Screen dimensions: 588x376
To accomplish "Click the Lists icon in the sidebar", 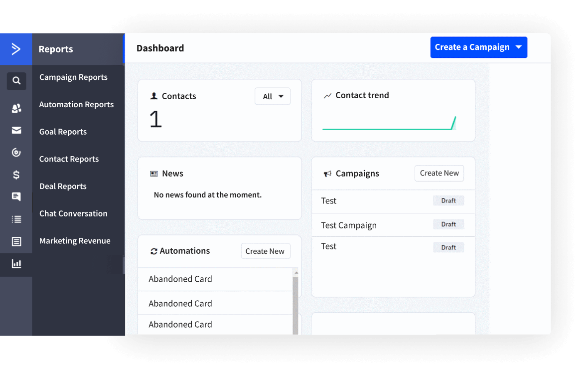I will click(16, 219).
